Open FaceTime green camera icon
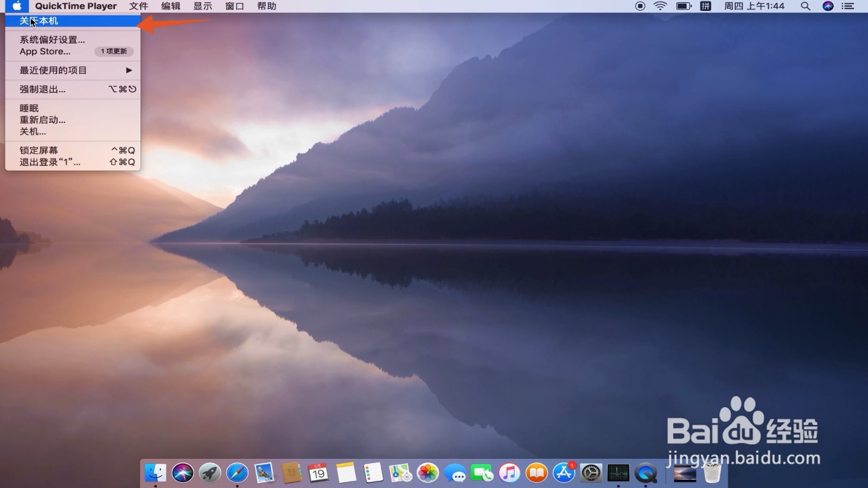868x488 pixels. click(482, 473)
